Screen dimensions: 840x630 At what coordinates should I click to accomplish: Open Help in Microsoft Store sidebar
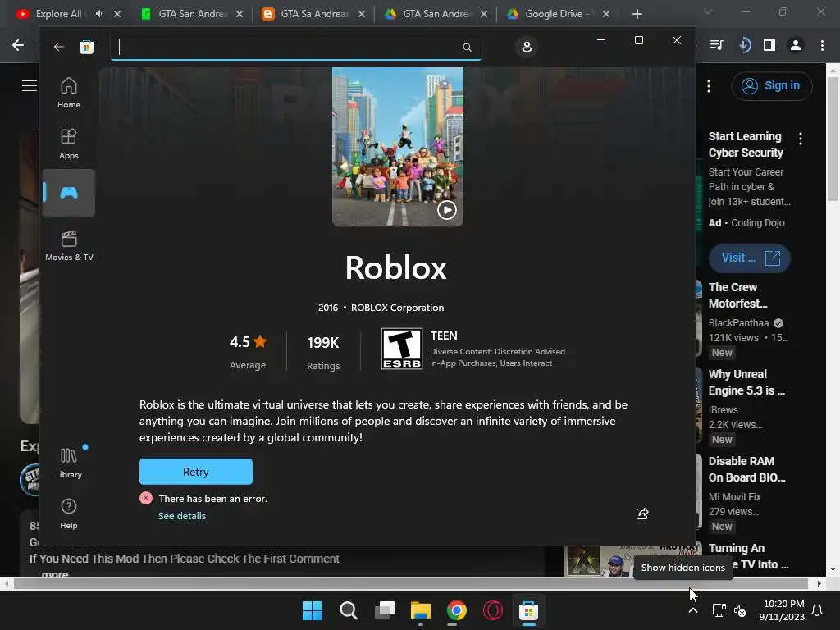(69, 514)
